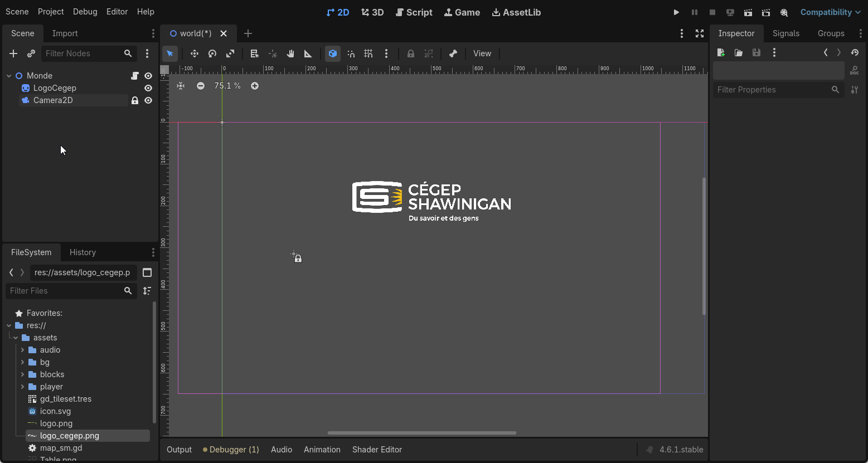Open the View menu in viewport toolbar

(482, 53)
